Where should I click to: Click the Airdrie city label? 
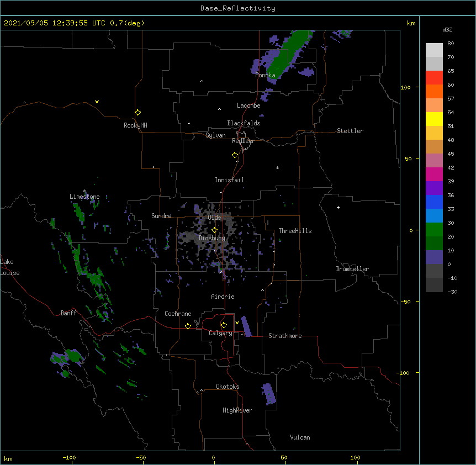coord(223,297)
